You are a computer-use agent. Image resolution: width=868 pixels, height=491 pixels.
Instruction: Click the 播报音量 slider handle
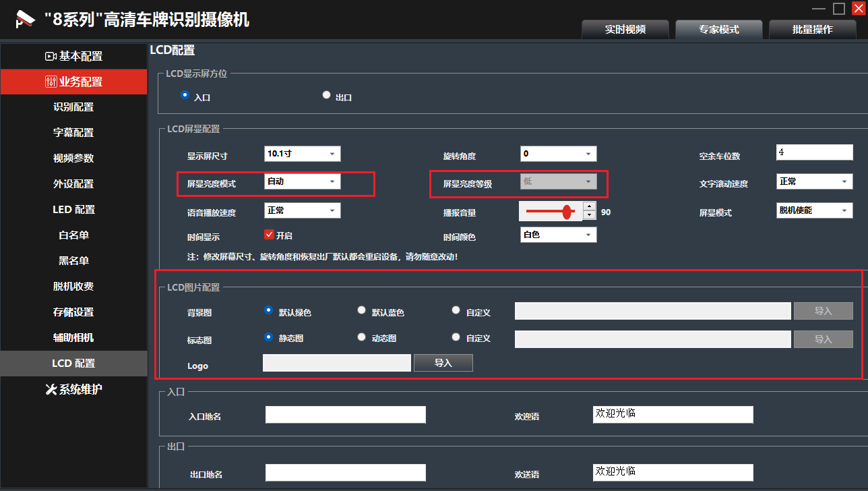567,212
